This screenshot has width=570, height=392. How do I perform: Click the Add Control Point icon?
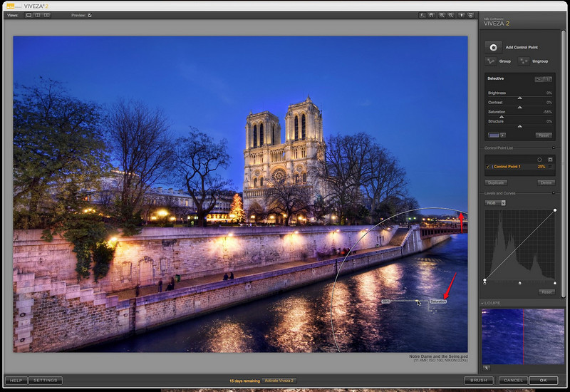(493, 47)
